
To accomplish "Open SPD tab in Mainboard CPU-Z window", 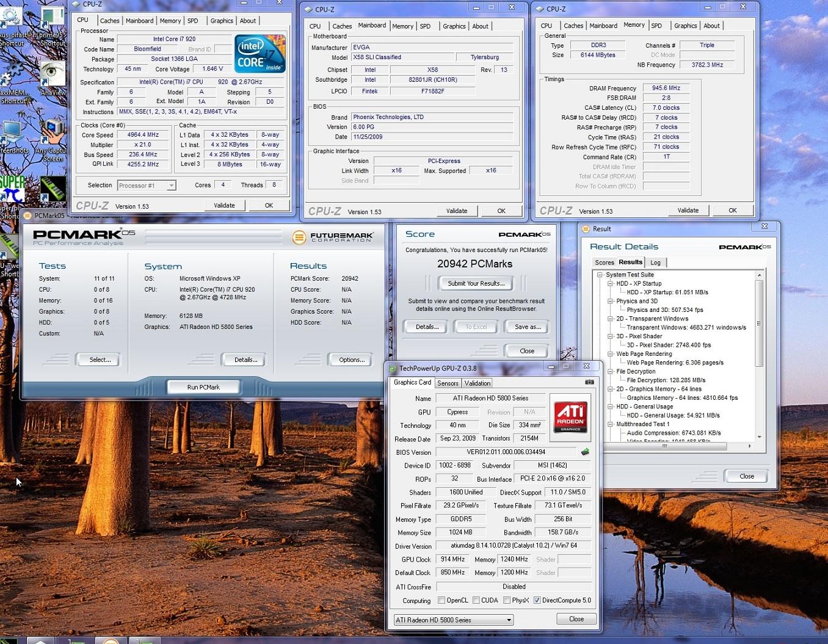I will (x=426, y=26).
